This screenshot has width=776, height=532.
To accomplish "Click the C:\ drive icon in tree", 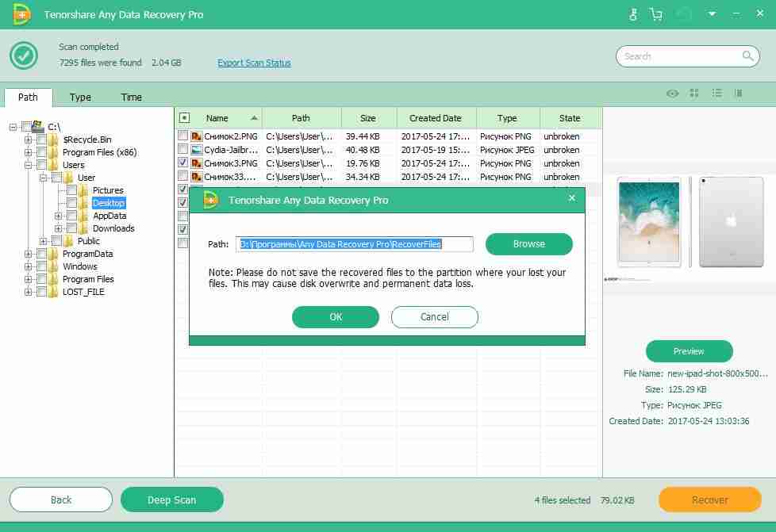I will [37, 127].
